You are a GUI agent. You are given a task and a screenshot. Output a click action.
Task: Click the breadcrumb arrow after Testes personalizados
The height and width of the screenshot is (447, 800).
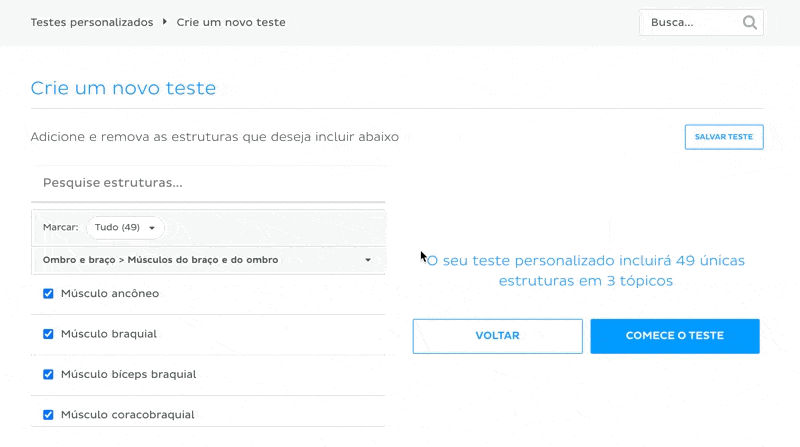[165, 22]
